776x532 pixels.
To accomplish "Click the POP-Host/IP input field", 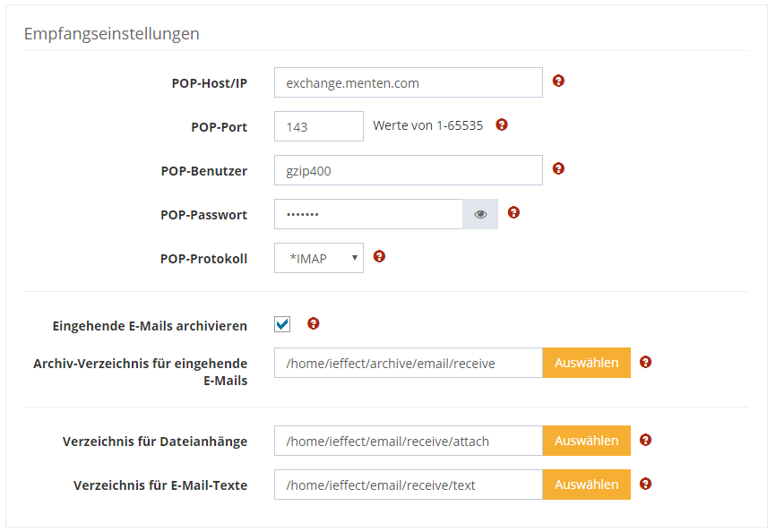I will pos(408,83).
